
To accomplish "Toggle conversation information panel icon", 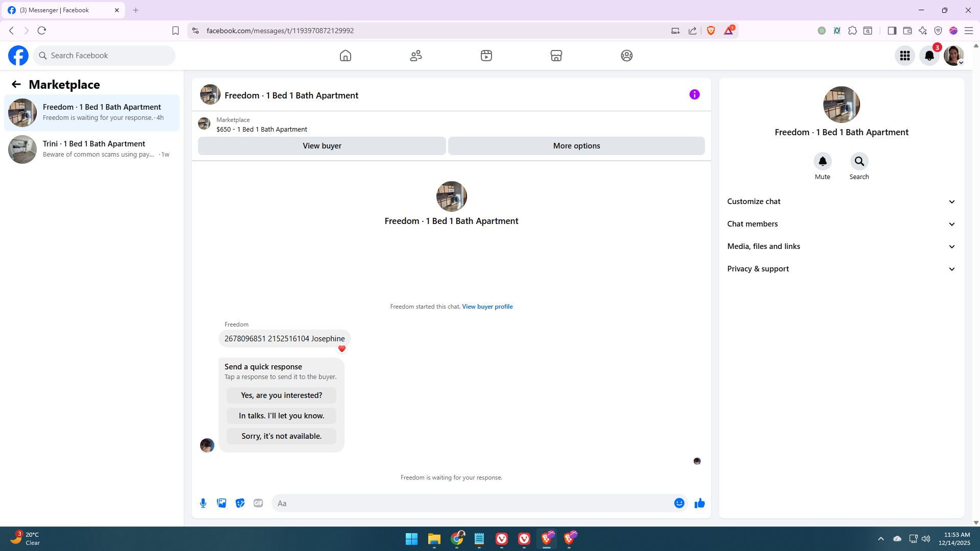I will [x=694, y=94].
